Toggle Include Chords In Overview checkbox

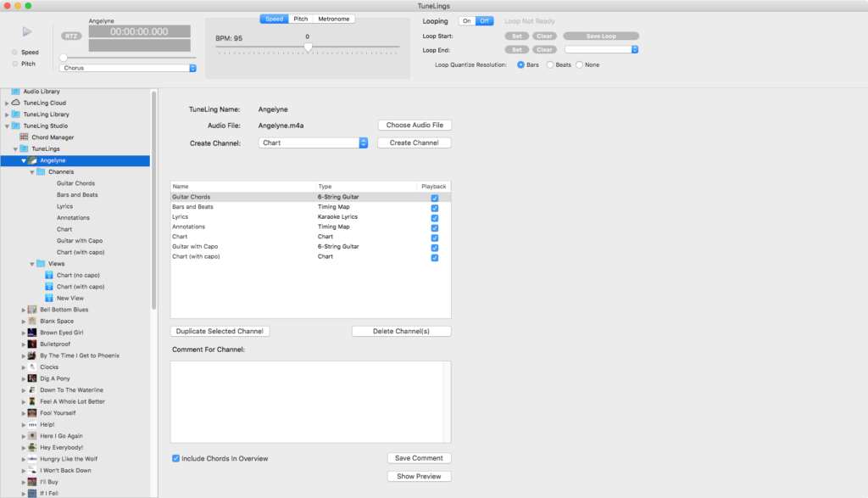point(175,458)
